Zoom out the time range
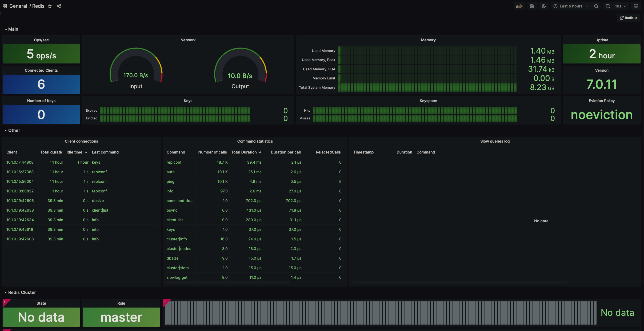The height and width of the screenshot is (331, 644). [x=596, y=6]
